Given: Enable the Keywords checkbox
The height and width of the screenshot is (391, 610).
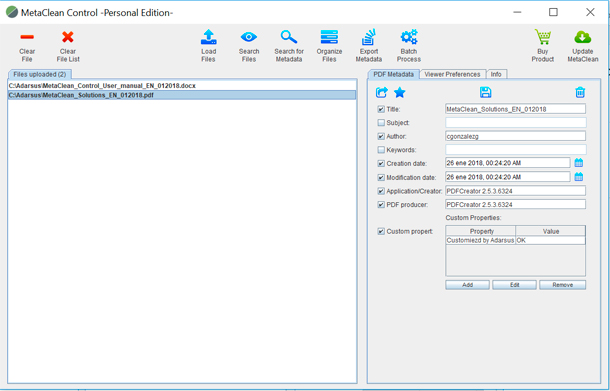Looking at the screenshot, I should [381, 150].
